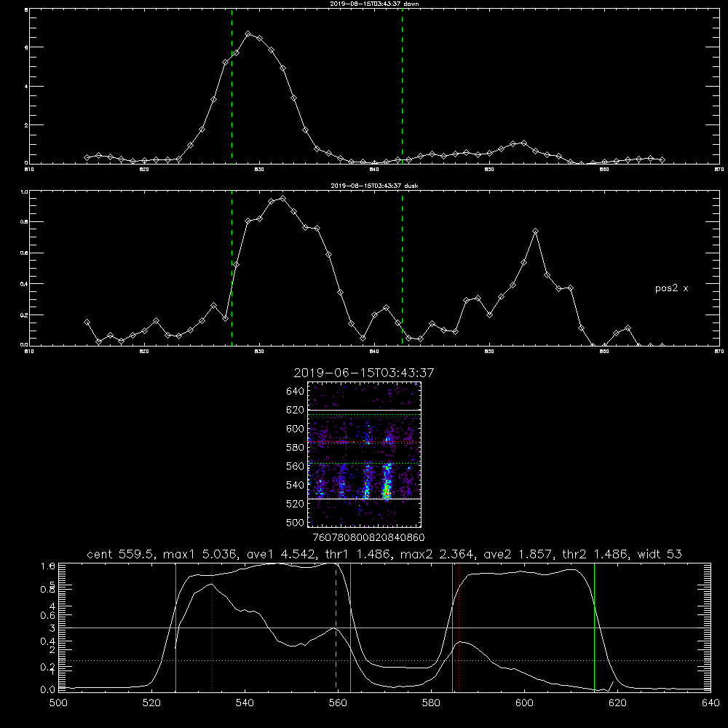Click the '520' x-axis label of bottom plot
The image size is (728, 728).
coord(151,703)
